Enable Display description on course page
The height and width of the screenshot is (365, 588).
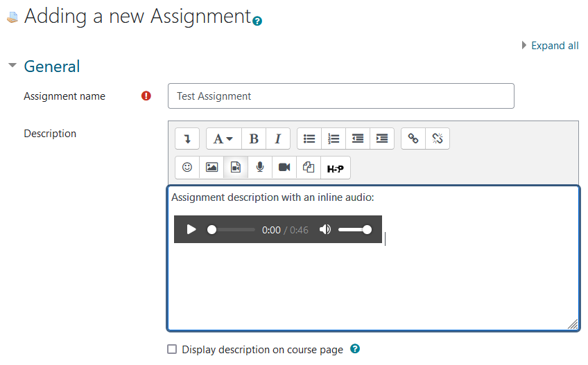click(x=172, y=349)
